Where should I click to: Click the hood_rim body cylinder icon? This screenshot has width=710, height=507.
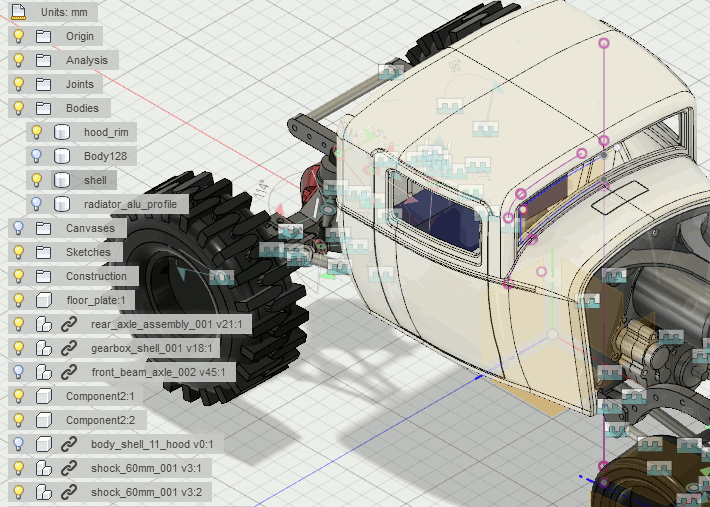pos(62,132)
